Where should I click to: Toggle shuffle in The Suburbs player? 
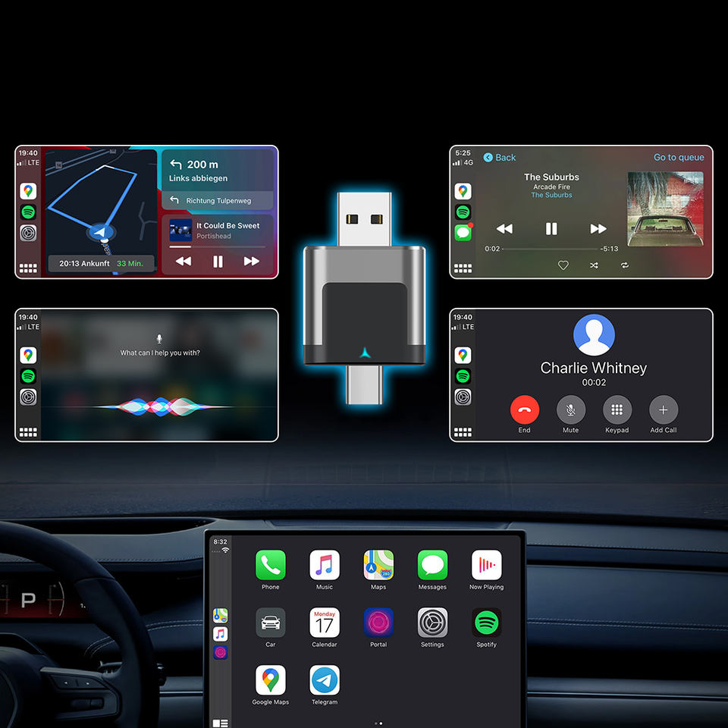click(594, 265)
